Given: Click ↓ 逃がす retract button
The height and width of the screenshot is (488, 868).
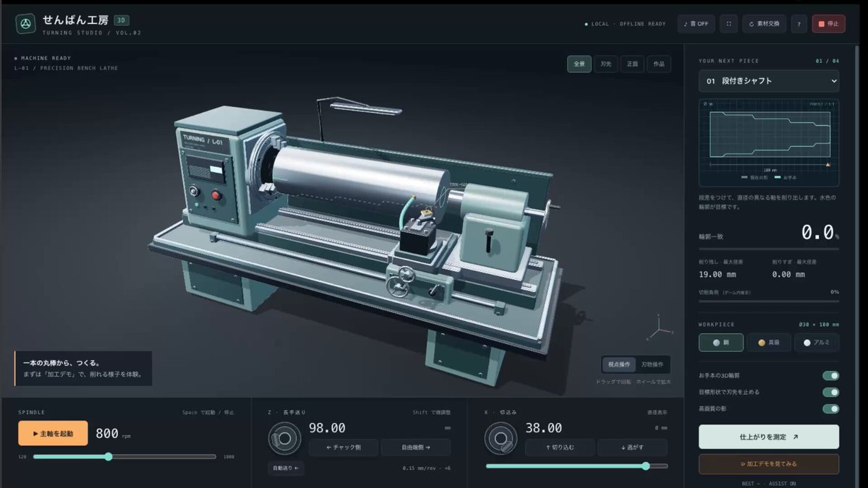Looking at the screenshot, I should [632, 448].
